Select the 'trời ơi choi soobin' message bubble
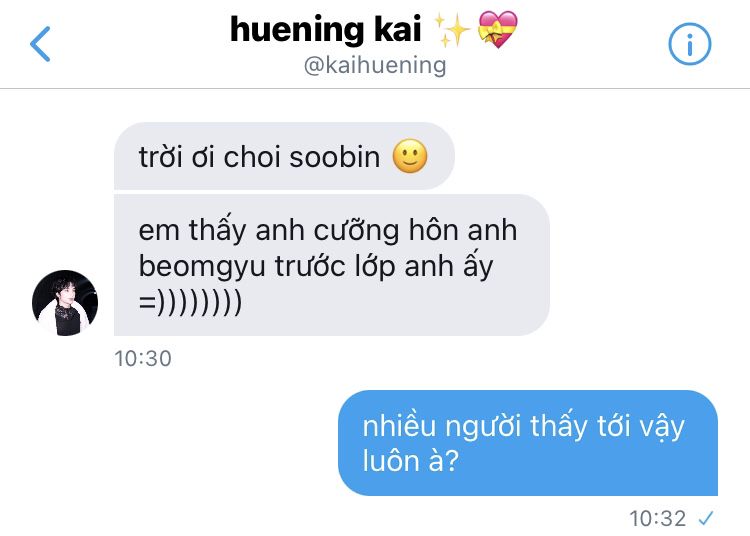 click(284, 156)
